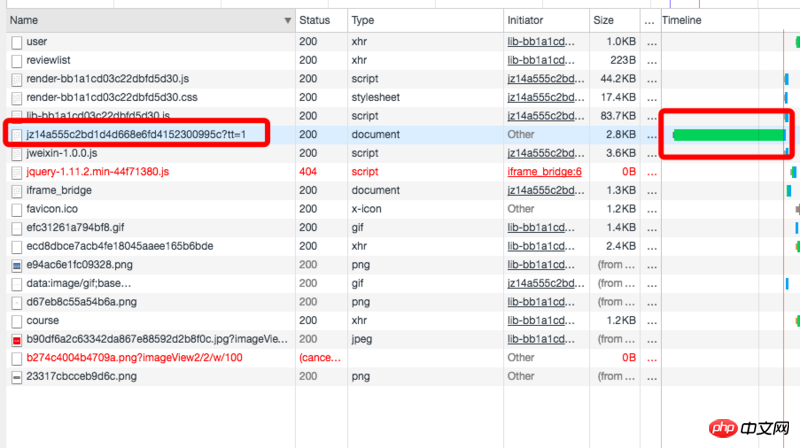Select the failed jquery-1.11.2.min-44f71380.js request
This screenshot has width=800, height=448.
[x=98, y=172]
